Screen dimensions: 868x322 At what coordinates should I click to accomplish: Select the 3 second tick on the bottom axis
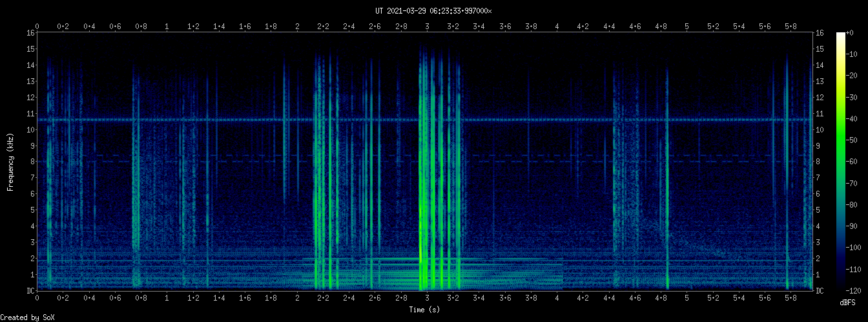pos(427,299)
